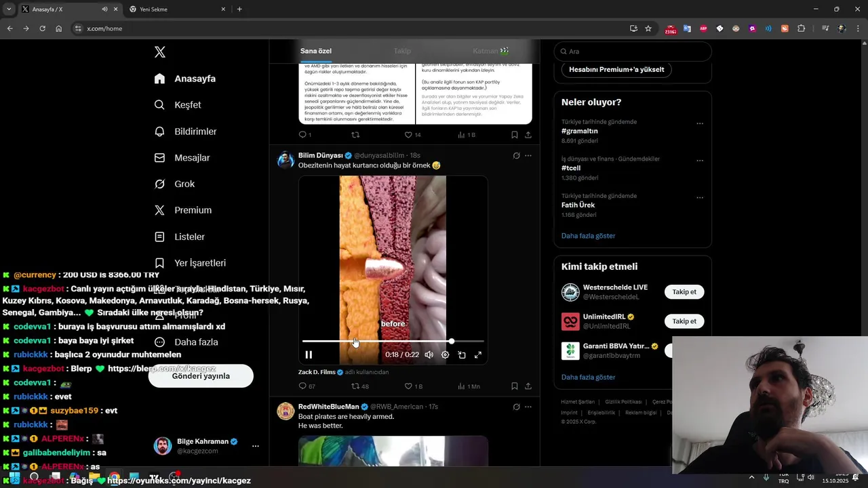Open Premium from the sidebar

(x=183, y=210)
